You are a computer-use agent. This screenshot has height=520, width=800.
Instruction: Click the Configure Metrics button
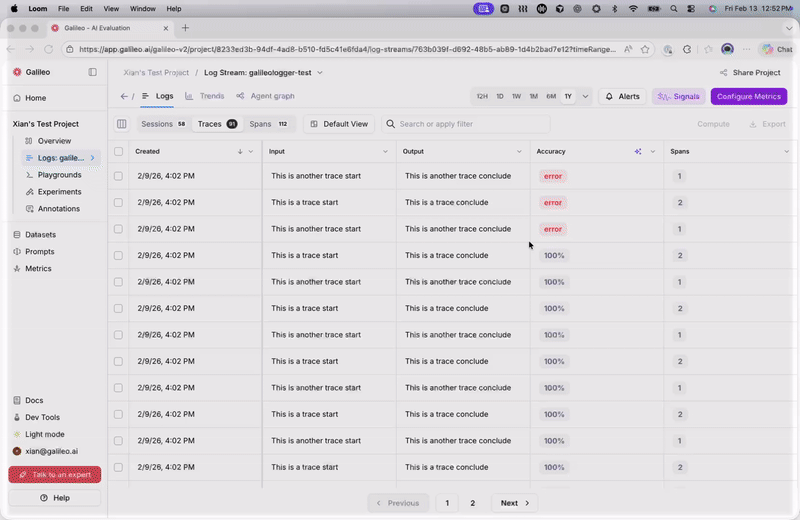tap(748, 96)
